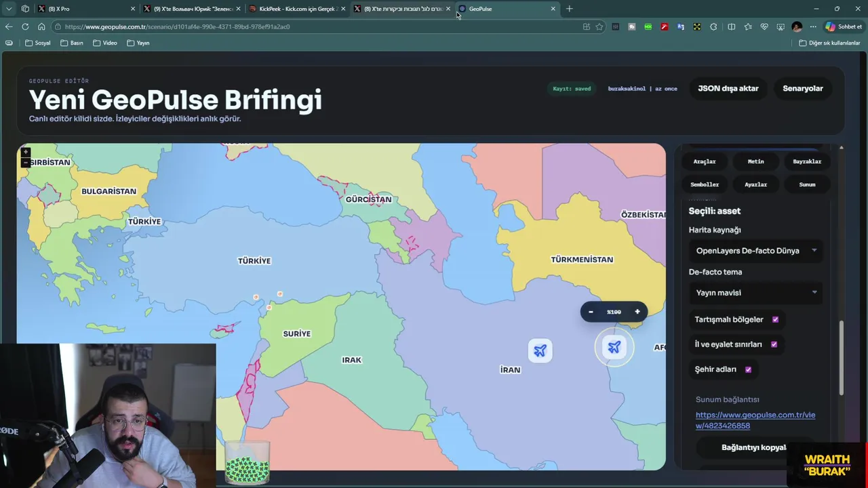Click the yellow arrows extension icon
The image size is (868, 488).
(x=696, y=26)
